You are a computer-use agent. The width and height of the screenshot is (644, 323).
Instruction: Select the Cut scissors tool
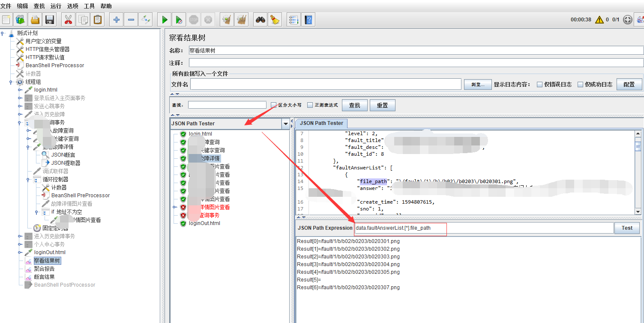pos(68,19)
